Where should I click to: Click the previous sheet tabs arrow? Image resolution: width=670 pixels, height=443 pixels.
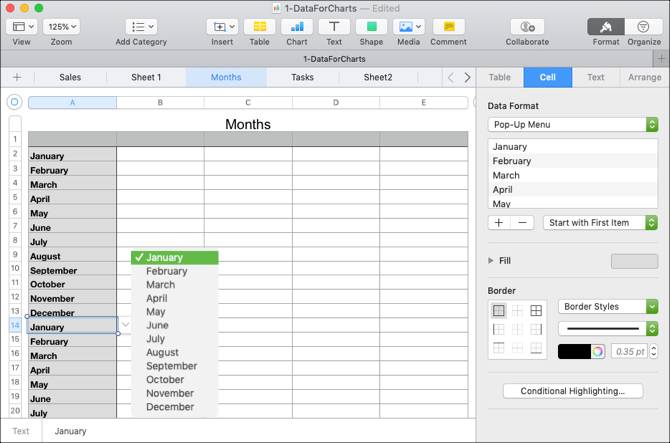point(451,77)
